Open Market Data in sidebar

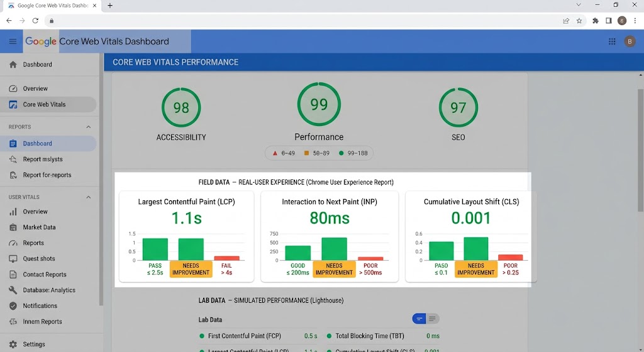point(48,227)
